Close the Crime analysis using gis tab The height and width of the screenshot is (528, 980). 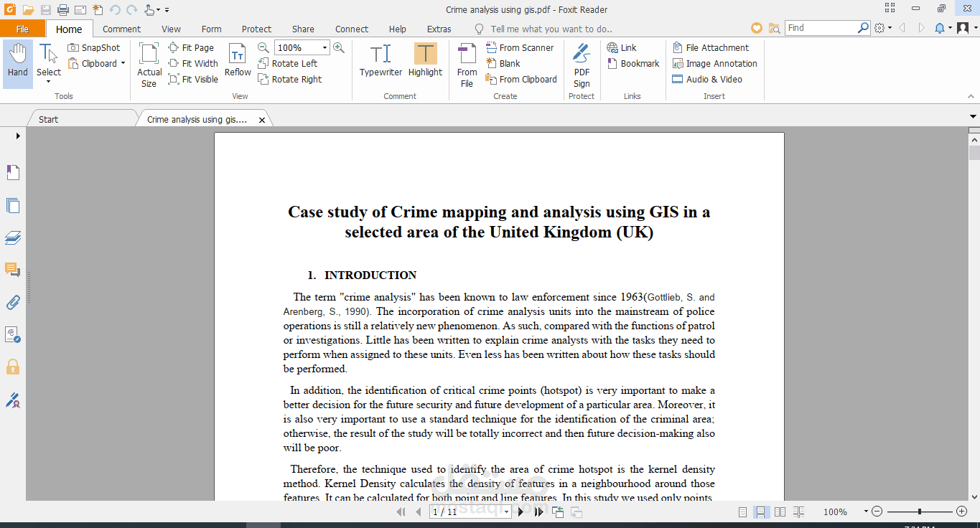tap(262, 120)
